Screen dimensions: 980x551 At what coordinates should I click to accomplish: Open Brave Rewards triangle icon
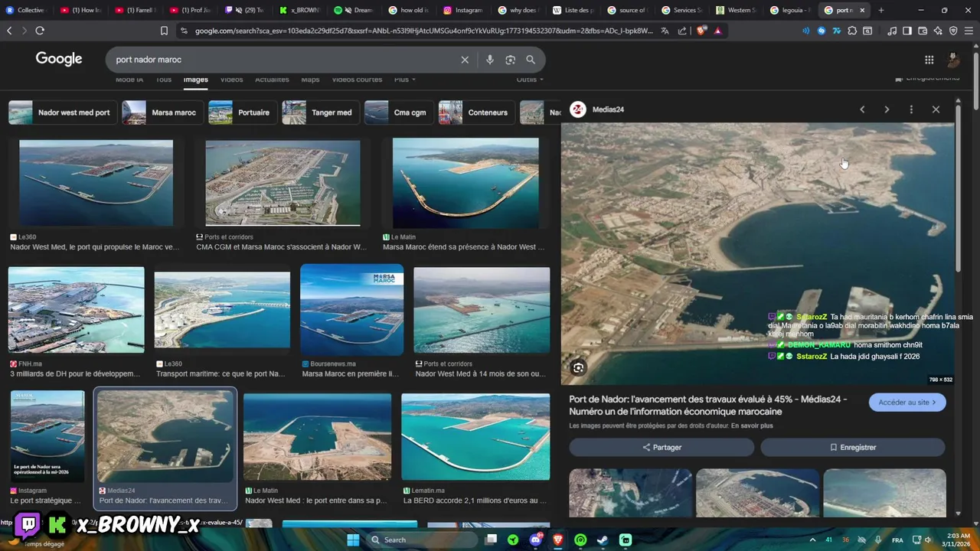click(x=717, y=31)
